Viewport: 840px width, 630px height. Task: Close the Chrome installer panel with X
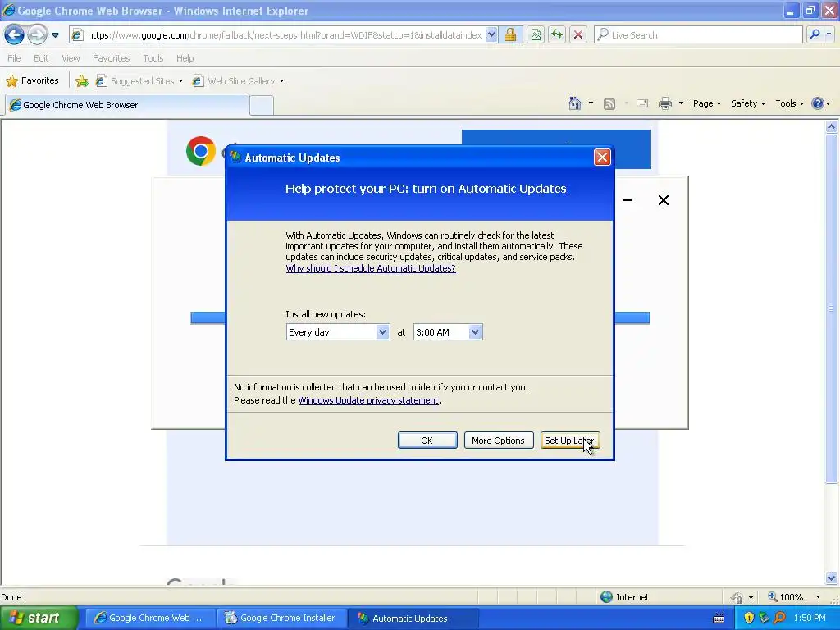pyautogui.click(x=663, y=200)
